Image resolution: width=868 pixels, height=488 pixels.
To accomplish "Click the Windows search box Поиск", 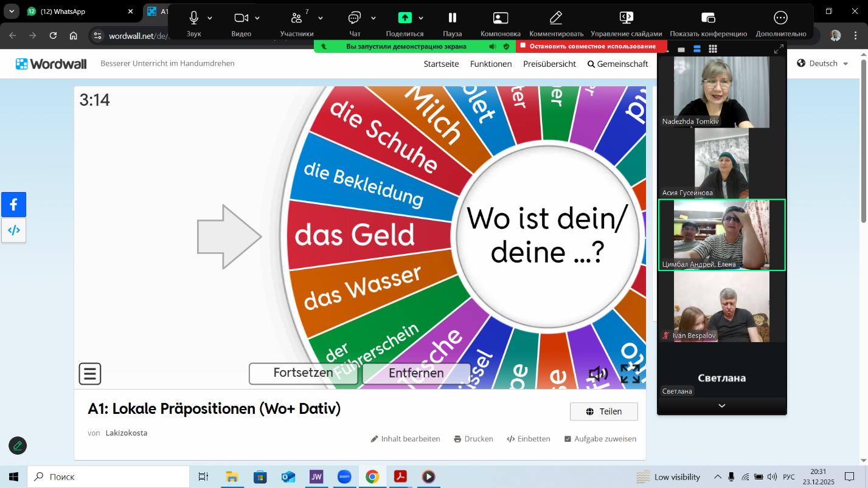I will 108,476.
